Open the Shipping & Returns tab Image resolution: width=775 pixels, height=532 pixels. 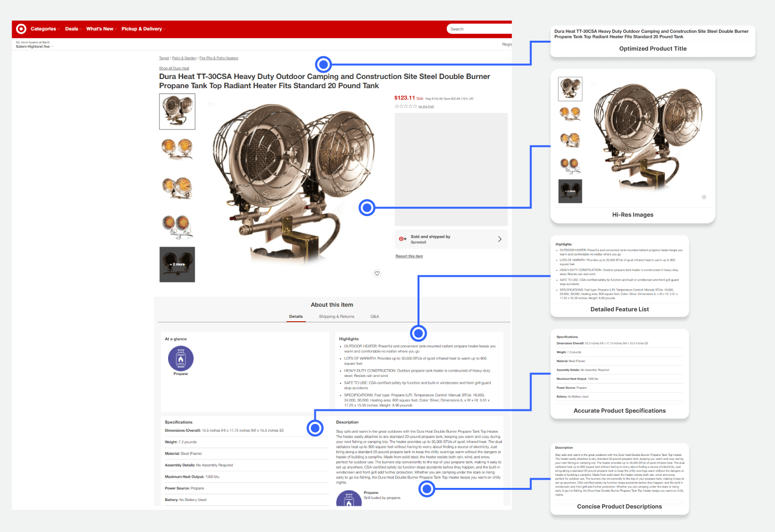click(337, 316)
